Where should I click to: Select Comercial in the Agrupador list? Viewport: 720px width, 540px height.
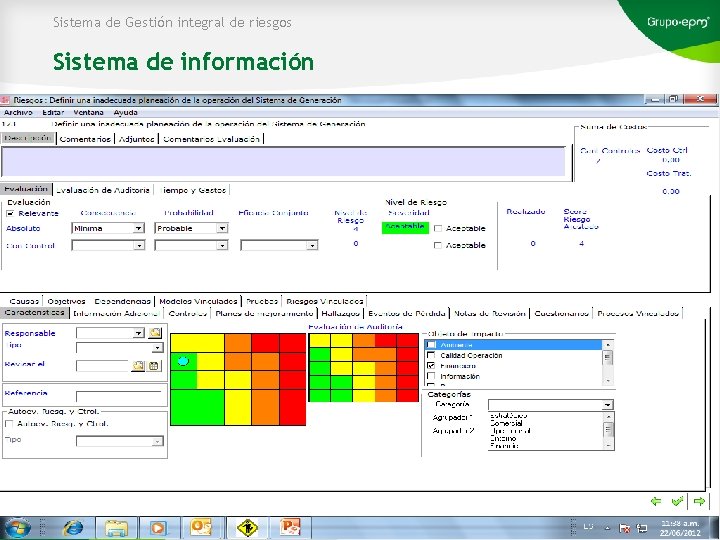[506, 423]
